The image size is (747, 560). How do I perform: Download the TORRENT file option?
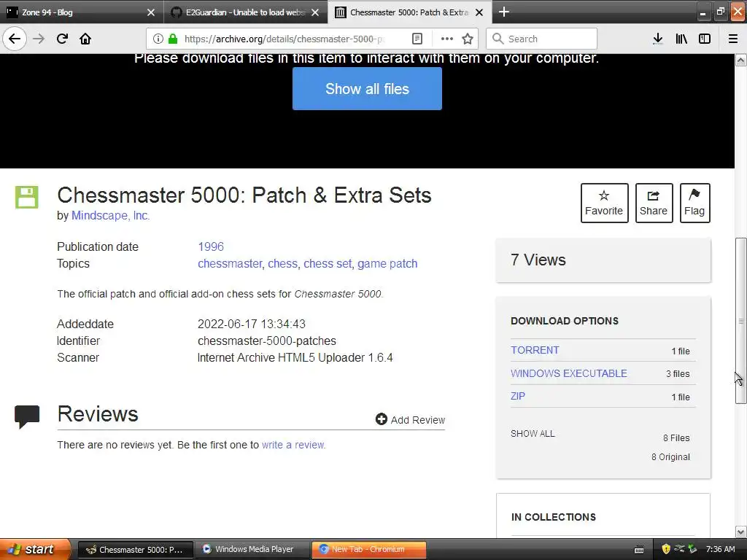[535, 350]
